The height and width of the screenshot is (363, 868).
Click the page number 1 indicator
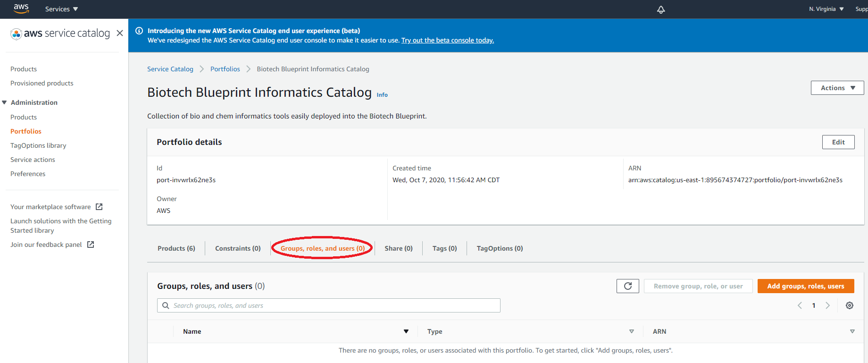click(x=814, y=305)
